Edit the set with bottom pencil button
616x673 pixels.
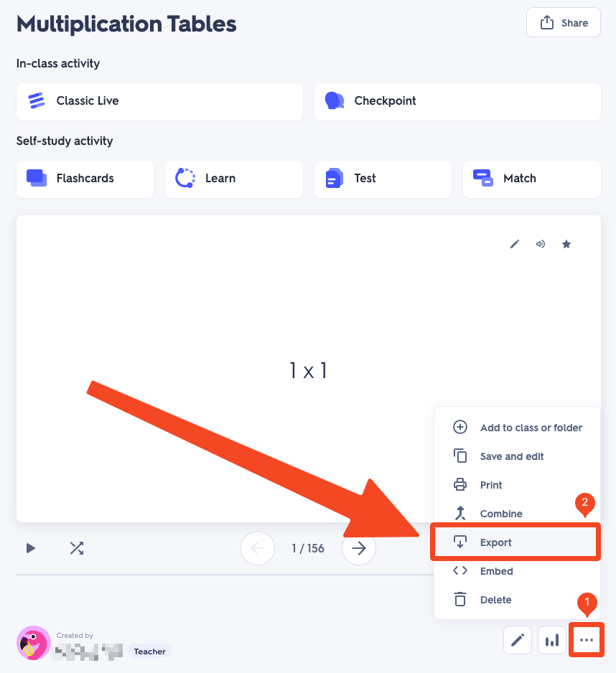coord(518,640)
